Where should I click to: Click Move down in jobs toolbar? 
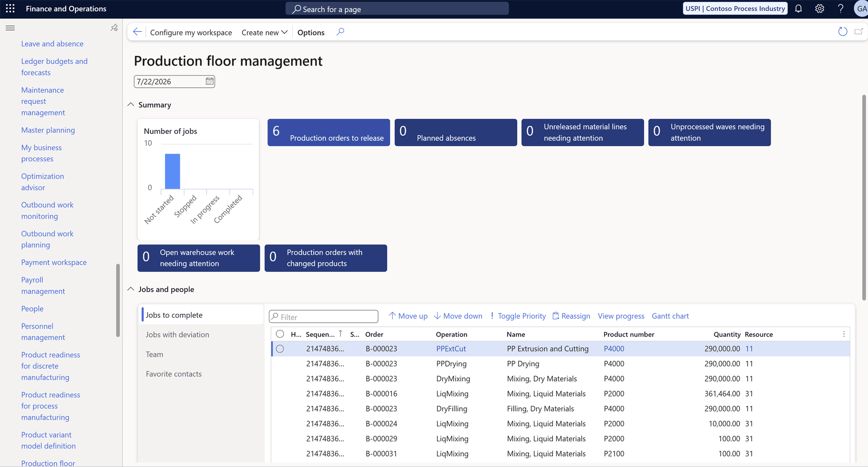[x=458, y=316]
